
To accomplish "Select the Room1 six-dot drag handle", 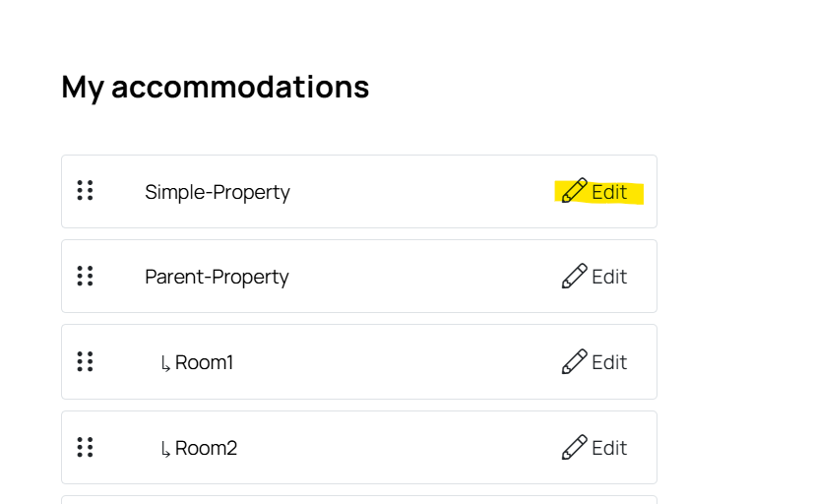I will (85, 362).
